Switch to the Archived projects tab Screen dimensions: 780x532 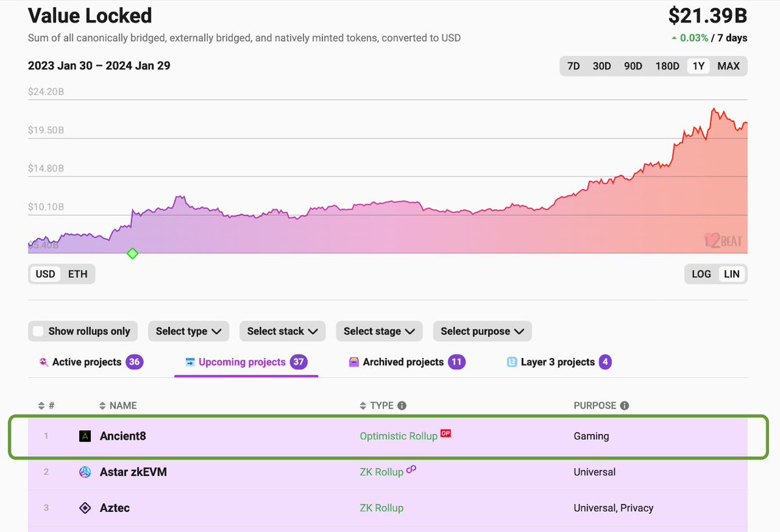click(x=407, y=362)
